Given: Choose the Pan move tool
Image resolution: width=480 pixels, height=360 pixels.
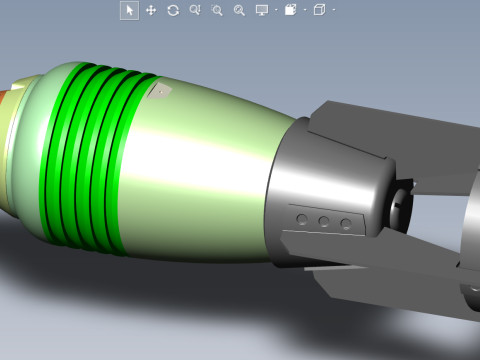Looking at the screenshot, I should pos(151,10).
